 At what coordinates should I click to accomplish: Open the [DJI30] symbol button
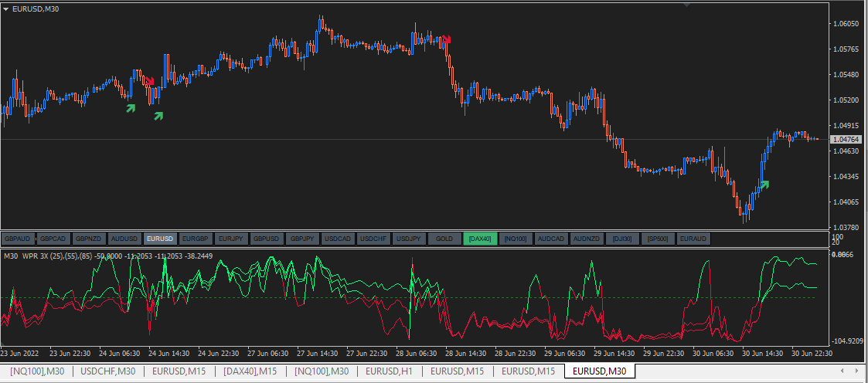point(621,239)
